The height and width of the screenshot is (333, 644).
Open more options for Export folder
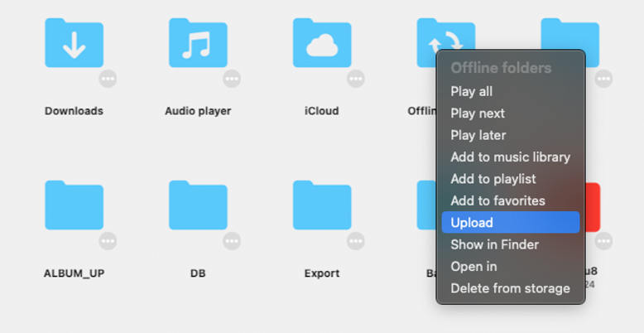[356, 241]
